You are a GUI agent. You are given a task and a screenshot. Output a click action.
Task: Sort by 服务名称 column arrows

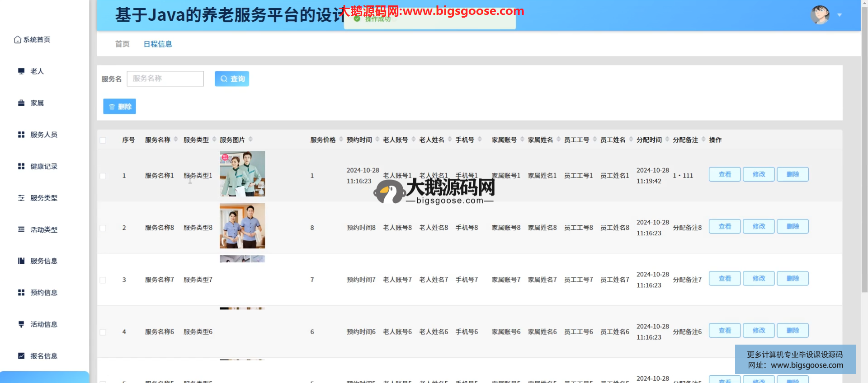coord(176,140)
